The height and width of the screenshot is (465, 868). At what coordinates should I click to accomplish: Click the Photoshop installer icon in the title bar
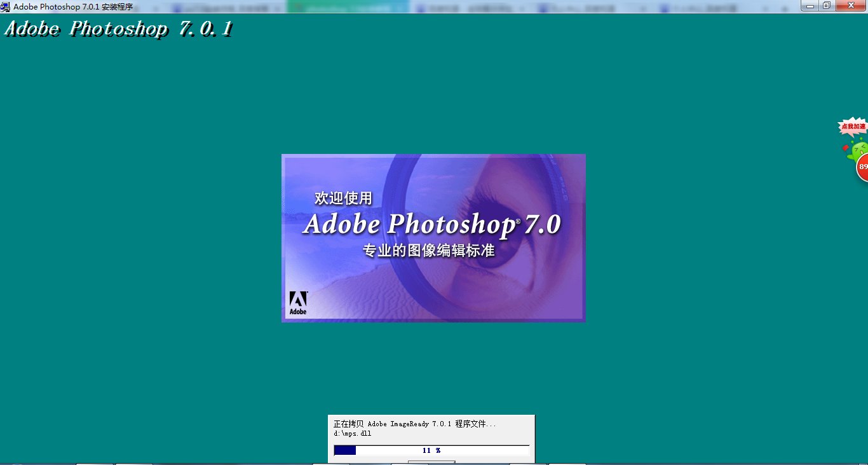click(6, 6)
